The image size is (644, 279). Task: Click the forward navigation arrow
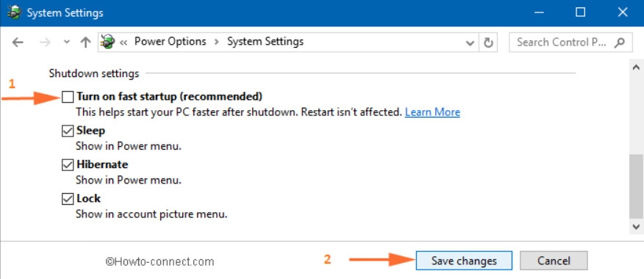point(45,42)
